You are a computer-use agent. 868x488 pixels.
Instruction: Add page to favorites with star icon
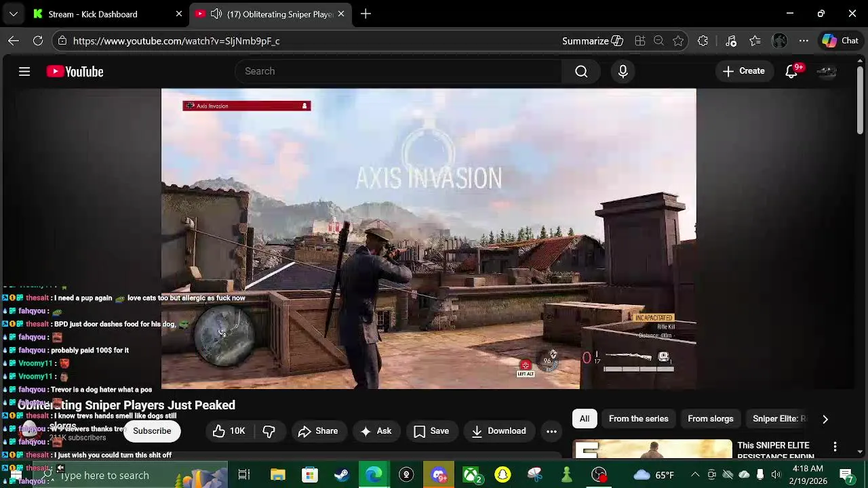[x=678, y=41]
